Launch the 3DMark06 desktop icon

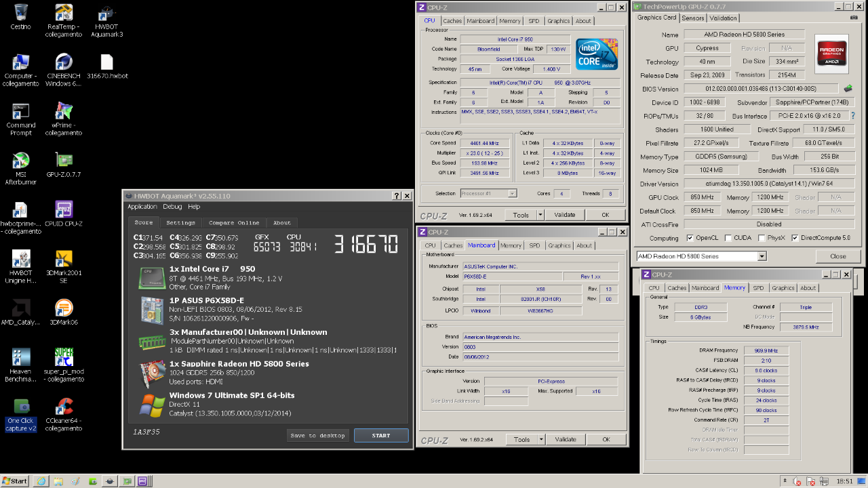pyautogui.click(x=64, y=312)
